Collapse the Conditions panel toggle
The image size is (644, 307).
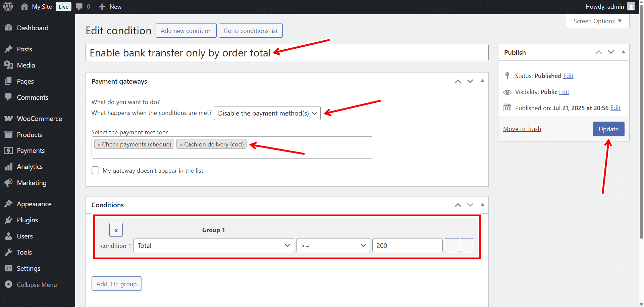click(x=482, y=205)
